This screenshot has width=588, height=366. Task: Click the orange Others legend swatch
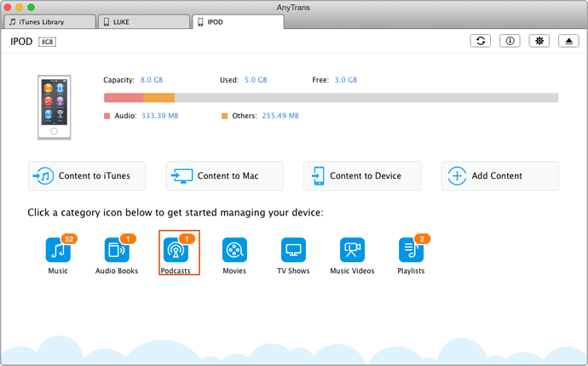225,116
